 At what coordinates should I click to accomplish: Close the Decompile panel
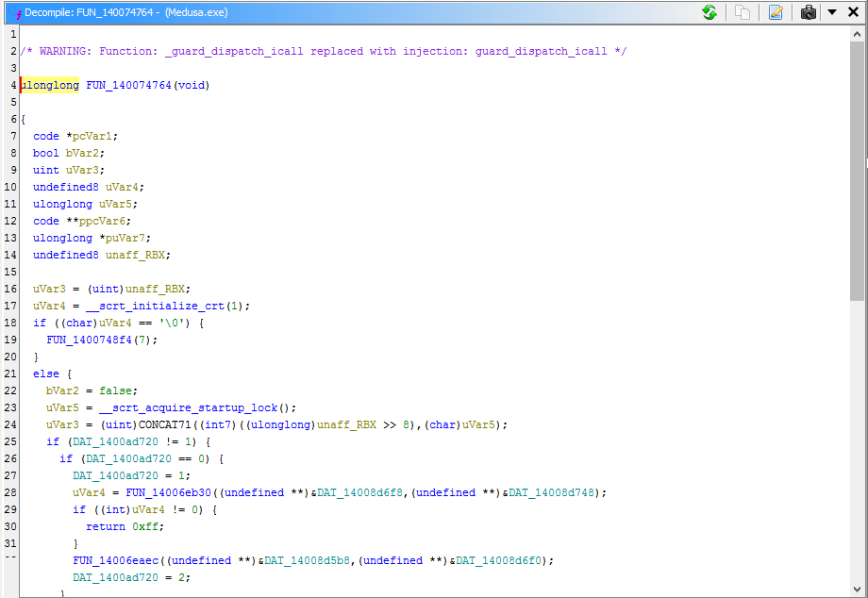pyautogui.click(x=853, y=12)
